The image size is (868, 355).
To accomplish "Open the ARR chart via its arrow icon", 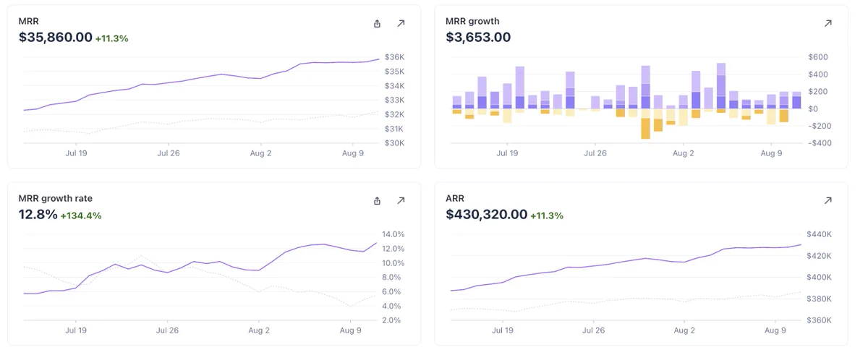I will 828,200.
